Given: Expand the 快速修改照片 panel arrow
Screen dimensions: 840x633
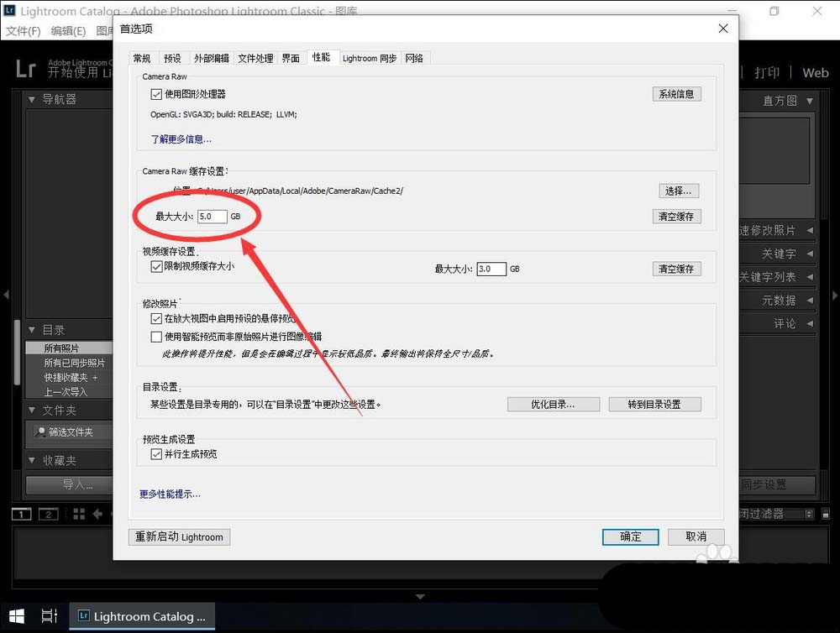Looking at the screenshot, I should point(810,230).
